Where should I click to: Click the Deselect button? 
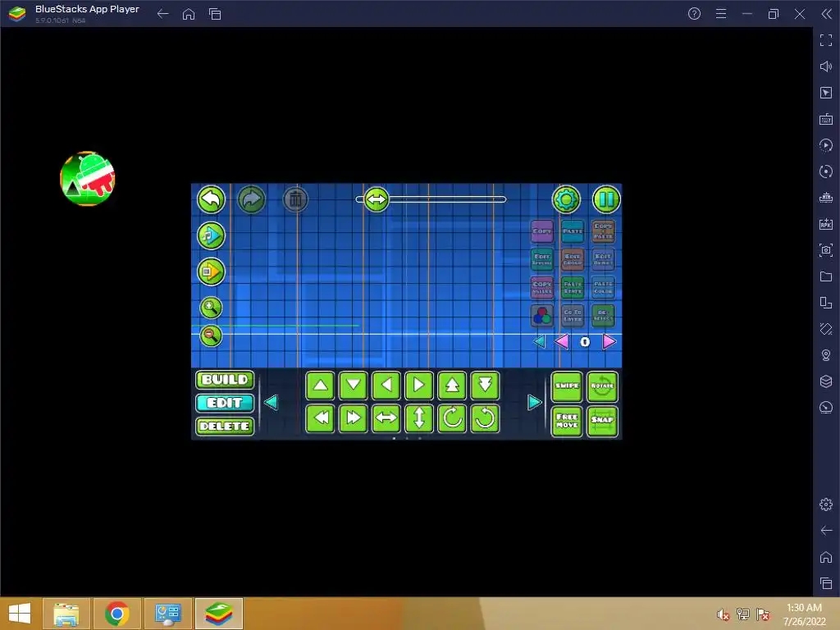point(603,316)
